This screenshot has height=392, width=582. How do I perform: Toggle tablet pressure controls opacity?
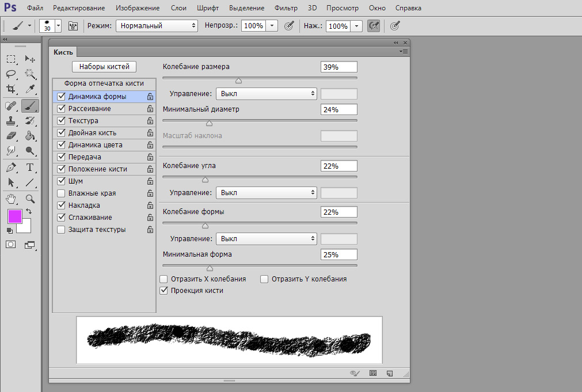[x=289, y=25]
